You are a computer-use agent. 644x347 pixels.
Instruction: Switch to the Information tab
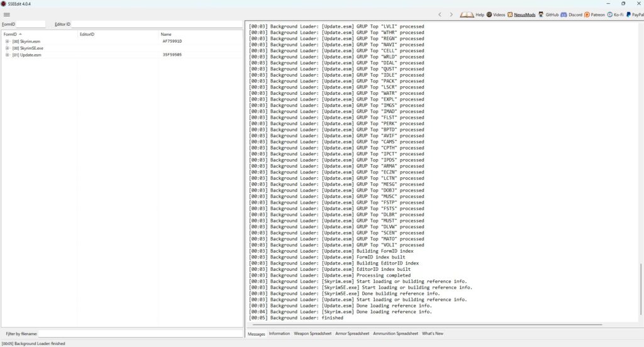(279, 334)
